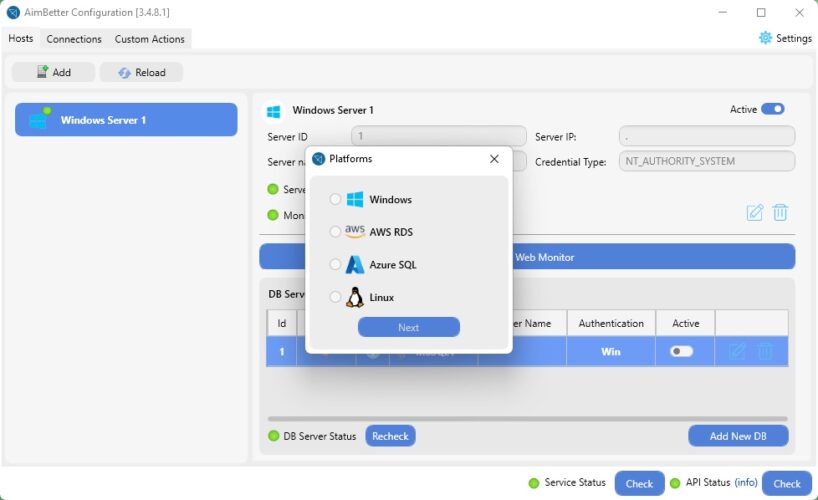Click the Server ID input field

coord(438,136)
